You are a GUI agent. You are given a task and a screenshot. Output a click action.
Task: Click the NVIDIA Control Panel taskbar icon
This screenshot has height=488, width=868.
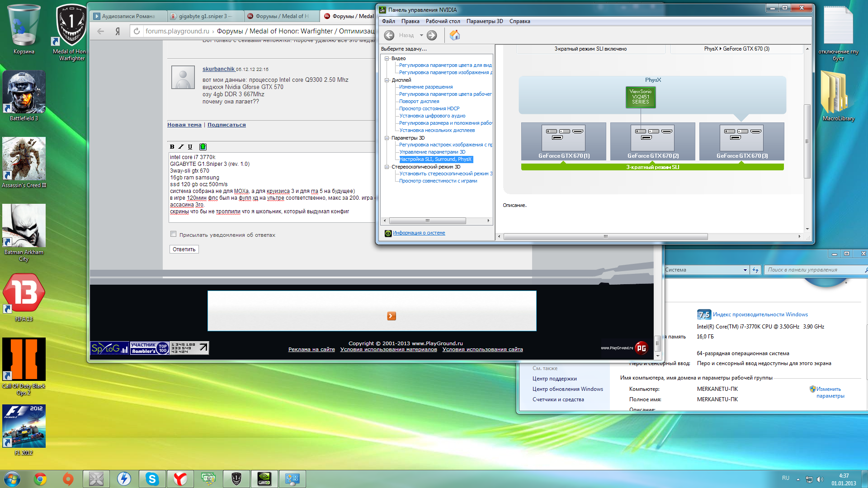(264, 479)
